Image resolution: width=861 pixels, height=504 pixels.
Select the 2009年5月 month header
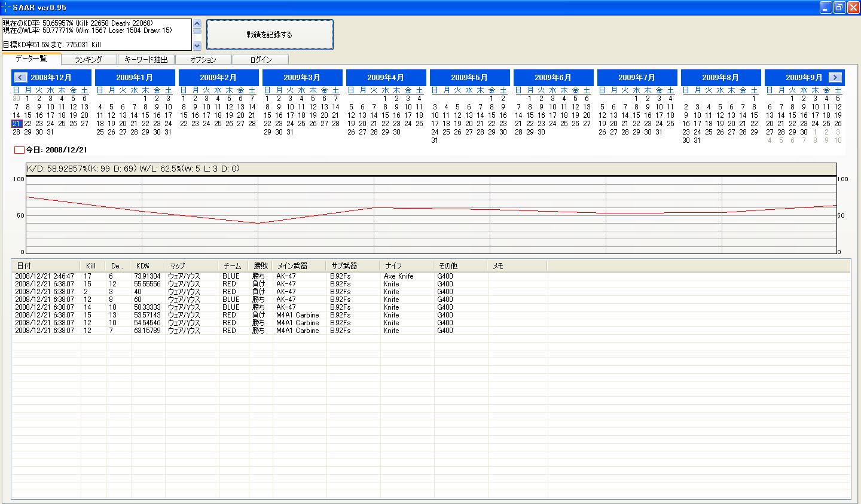469,78
